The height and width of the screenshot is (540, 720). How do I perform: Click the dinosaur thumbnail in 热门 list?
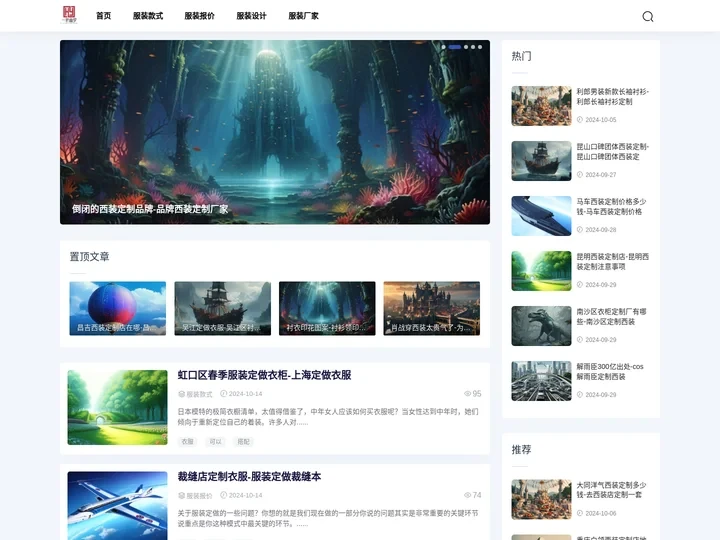pos(541,326)
